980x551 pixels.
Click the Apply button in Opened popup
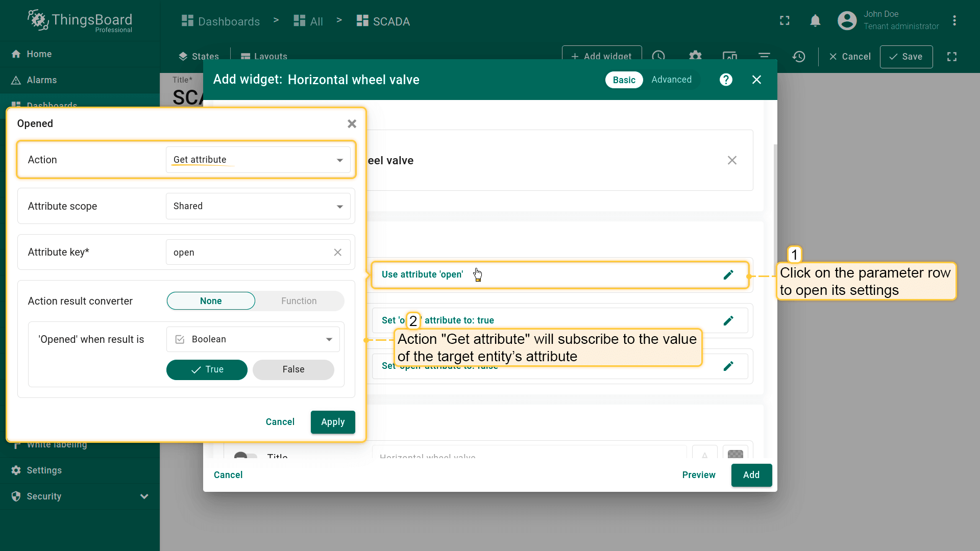pos(332,422)
